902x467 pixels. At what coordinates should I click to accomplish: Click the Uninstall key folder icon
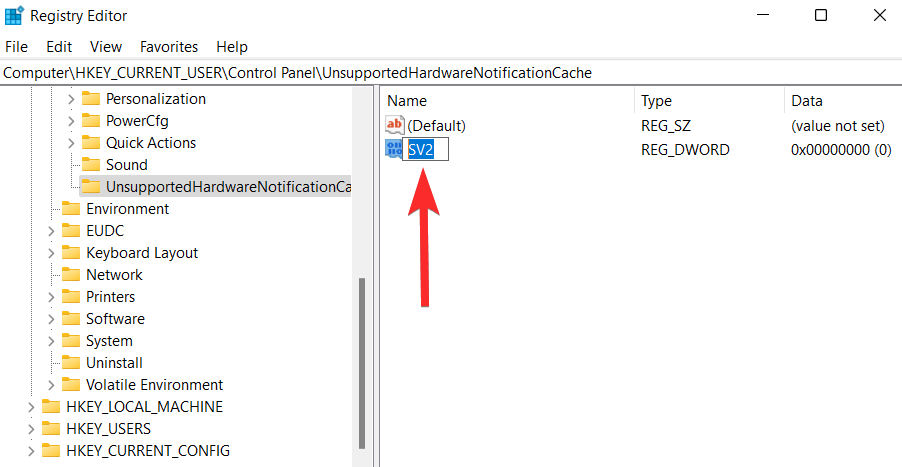71,363
